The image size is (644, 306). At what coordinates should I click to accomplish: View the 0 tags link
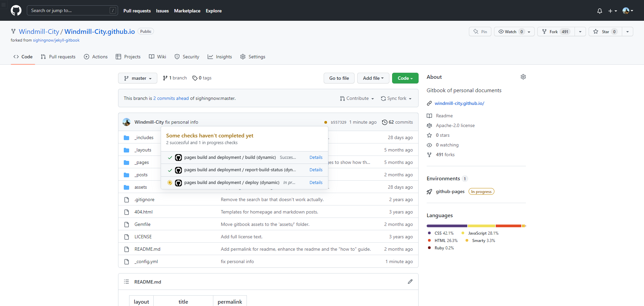click(x=202, y=78)
